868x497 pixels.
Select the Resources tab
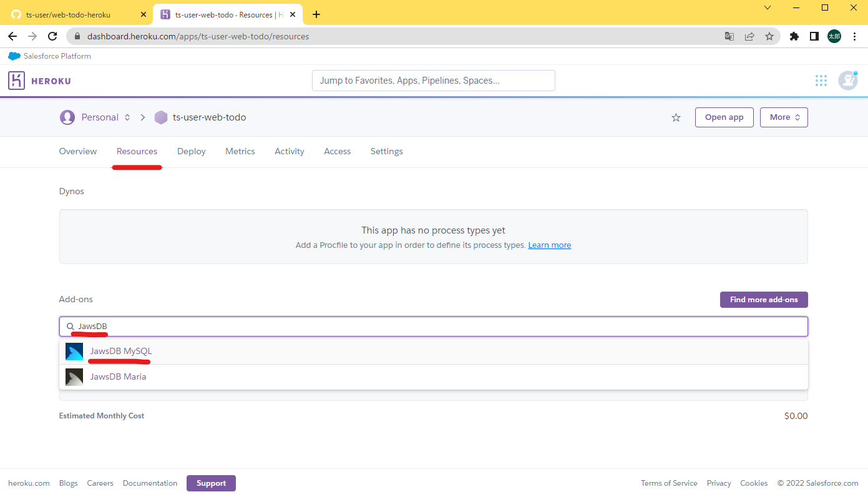(137, 151)
